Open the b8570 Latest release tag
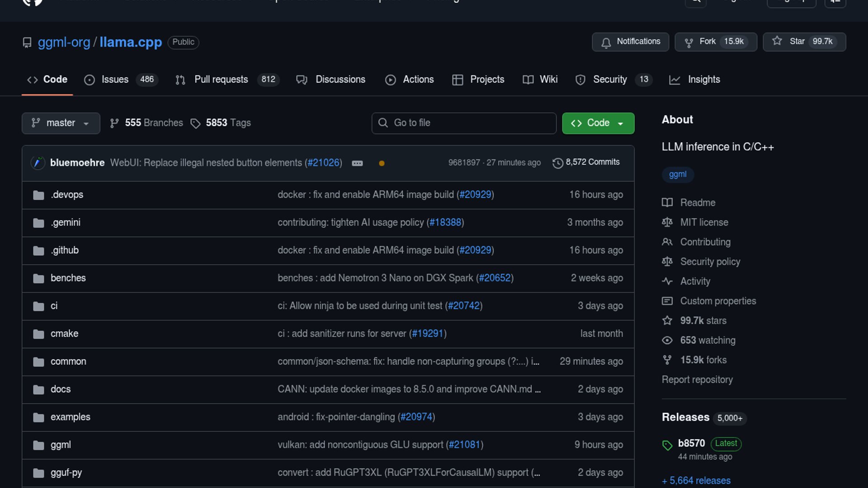868x488 pixels. 691,443
